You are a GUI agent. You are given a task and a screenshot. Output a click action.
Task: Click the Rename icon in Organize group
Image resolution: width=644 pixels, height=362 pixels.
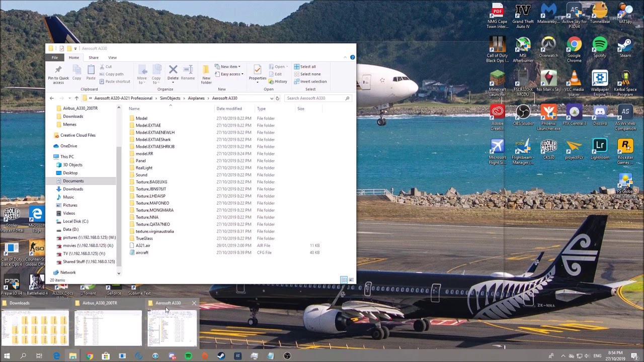[x=188, y=73]
